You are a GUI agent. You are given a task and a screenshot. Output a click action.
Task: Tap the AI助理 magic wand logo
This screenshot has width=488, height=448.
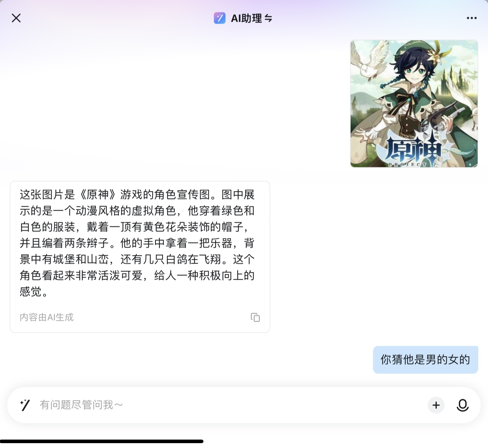[220, 18]
